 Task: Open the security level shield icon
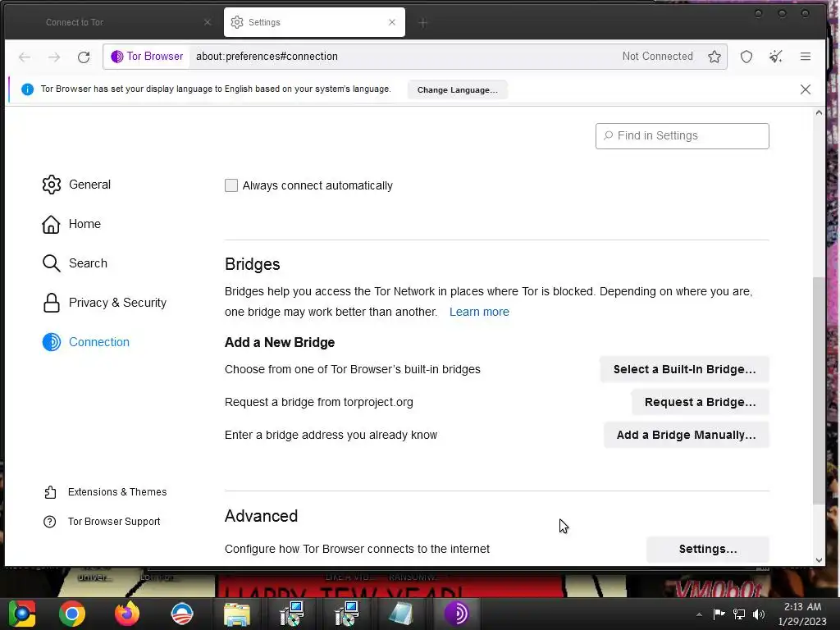point(746,57)
